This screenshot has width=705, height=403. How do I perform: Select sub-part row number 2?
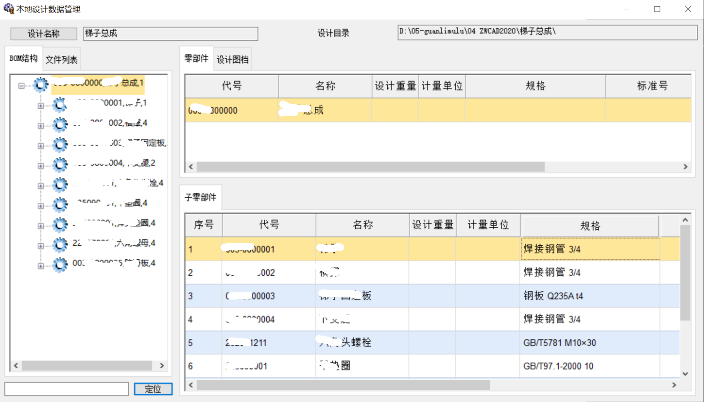point(203,273)
